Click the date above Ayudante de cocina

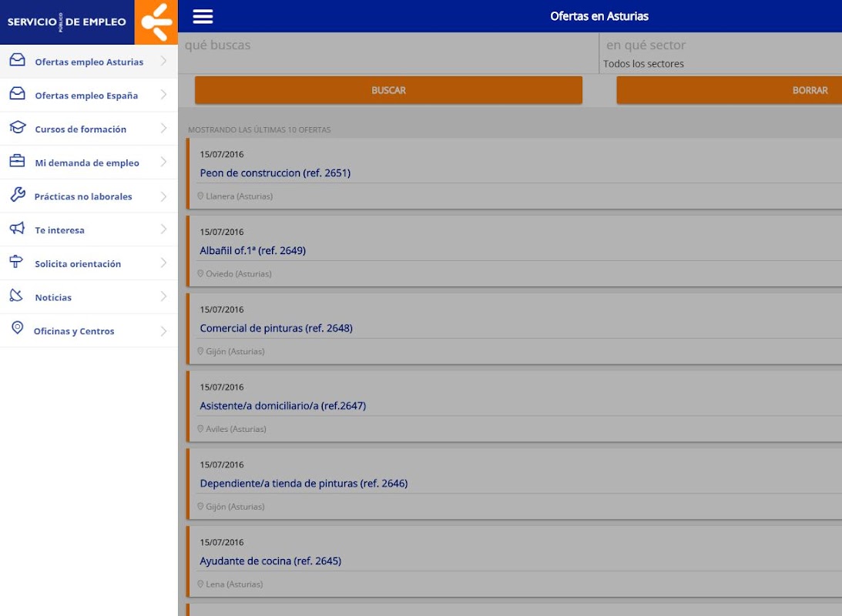(x=222, y=542)
